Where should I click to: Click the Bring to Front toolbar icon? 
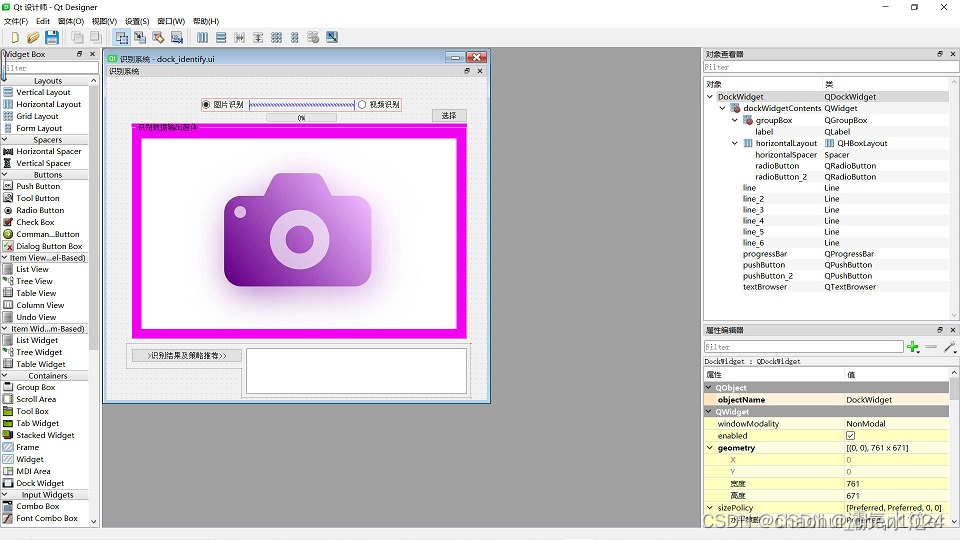point(96,37)
